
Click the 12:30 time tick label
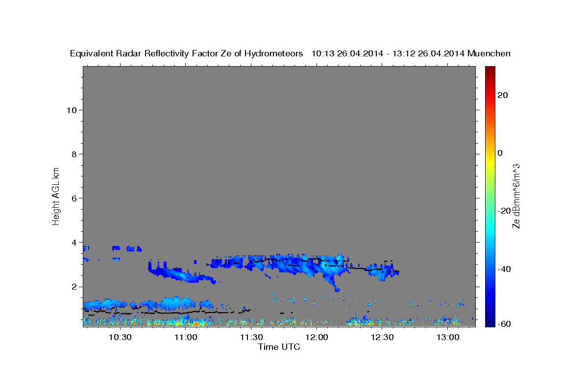(x=382, y=337)
